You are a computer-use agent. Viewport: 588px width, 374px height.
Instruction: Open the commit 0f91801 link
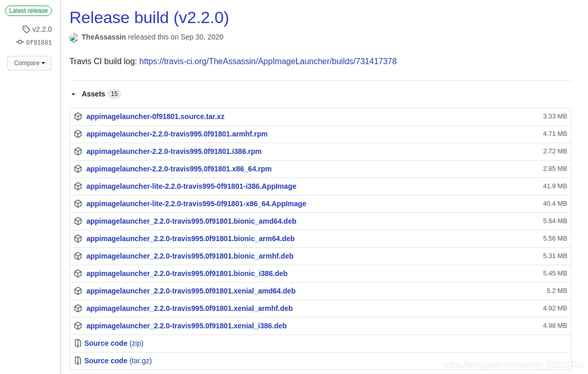coord(39,43)
